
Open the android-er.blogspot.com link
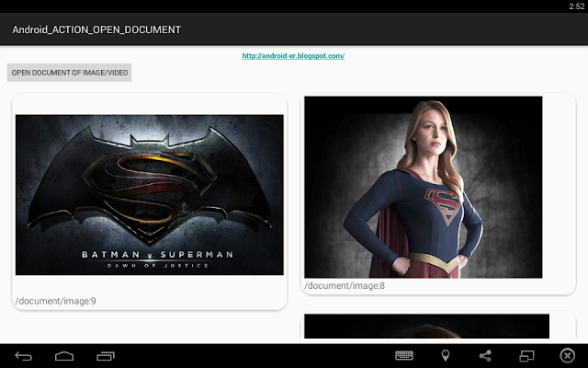[293, 56]
